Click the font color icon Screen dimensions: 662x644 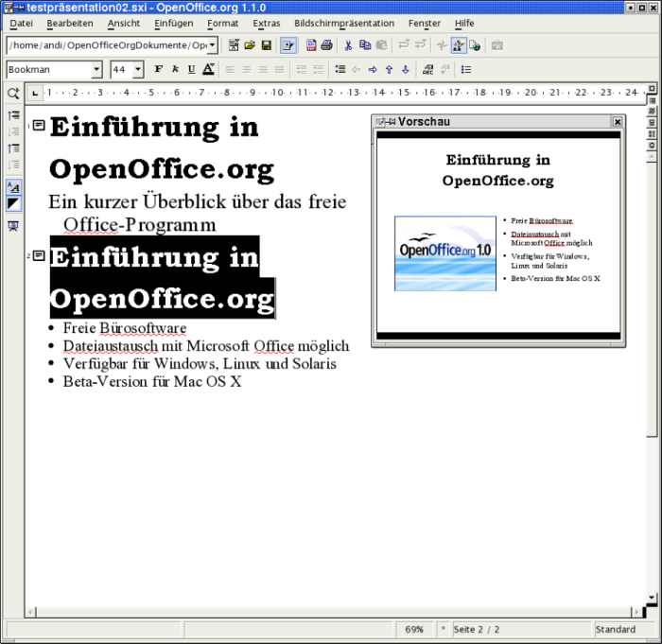pos(208,70)
